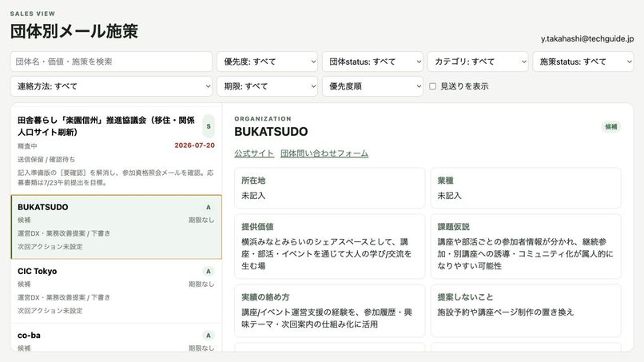Select the BUKATSUDO list item
644x362 pixels.
(x=116, y=227)
